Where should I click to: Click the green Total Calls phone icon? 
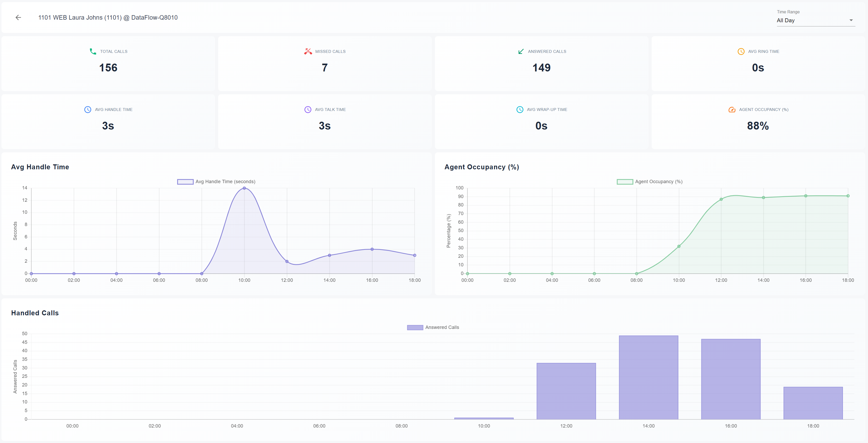click(93, 51)
